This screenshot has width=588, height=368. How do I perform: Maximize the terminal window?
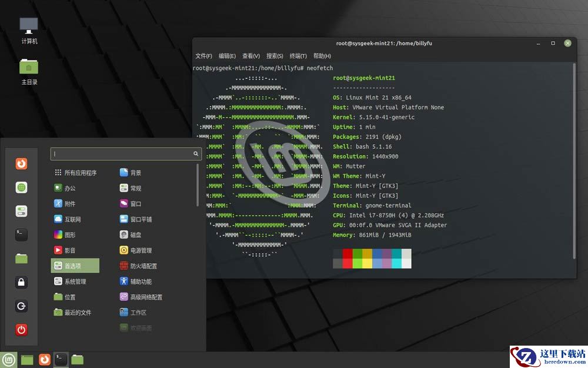coord(553,43)
